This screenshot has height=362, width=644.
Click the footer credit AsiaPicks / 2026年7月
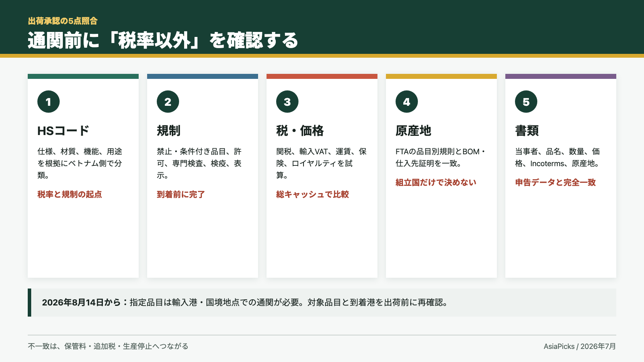click(x=580, y=346)
